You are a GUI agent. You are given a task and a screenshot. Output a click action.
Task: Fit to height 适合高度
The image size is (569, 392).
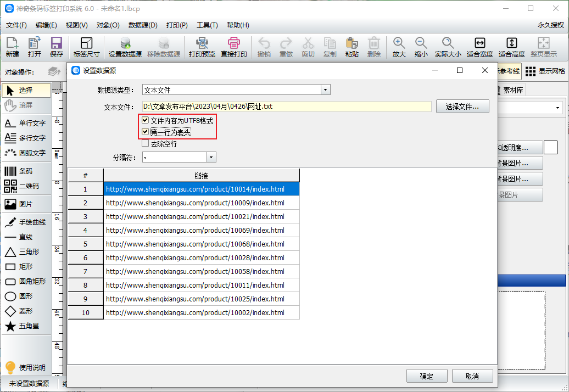(x=512, y=47)
